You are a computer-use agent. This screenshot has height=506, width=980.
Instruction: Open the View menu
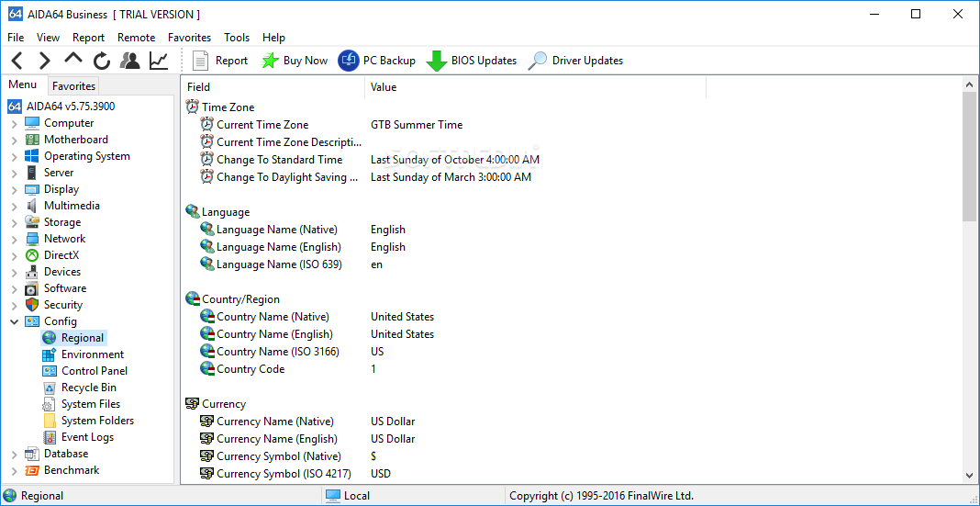tap(48, 38)
